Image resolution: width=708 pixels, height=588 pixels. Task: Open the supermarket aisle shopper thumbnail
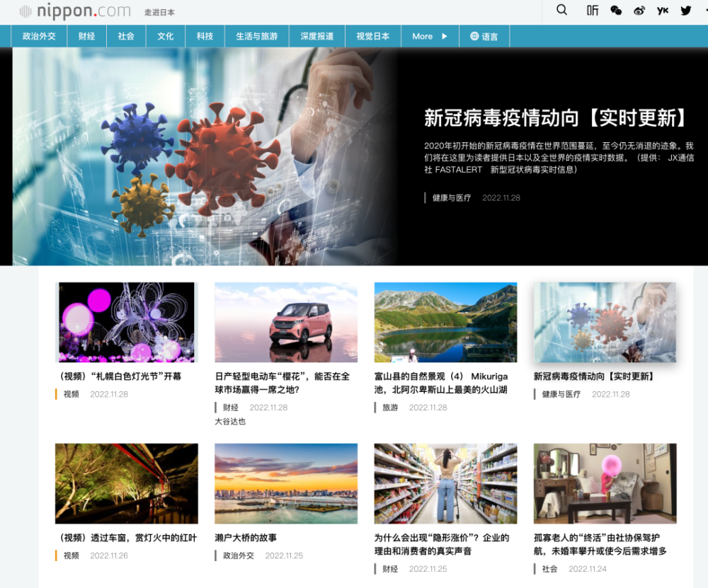click(x=445, y=483)
